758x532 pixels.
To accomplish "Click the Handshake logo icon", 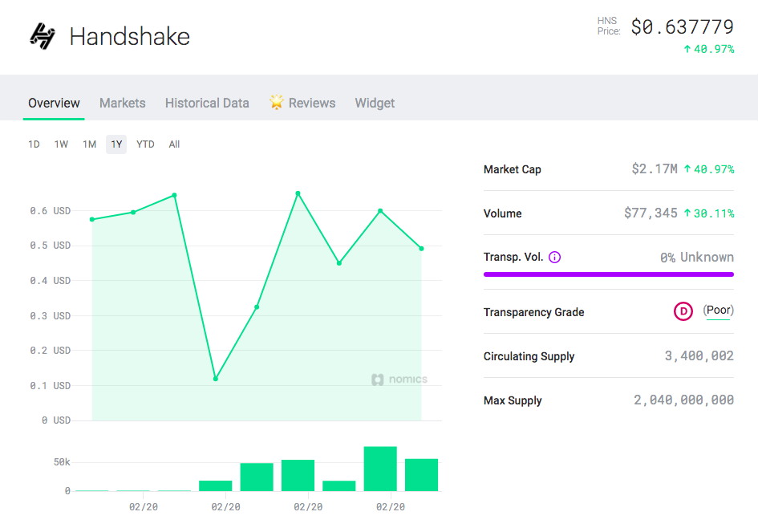I will click(x=43, y=36).
